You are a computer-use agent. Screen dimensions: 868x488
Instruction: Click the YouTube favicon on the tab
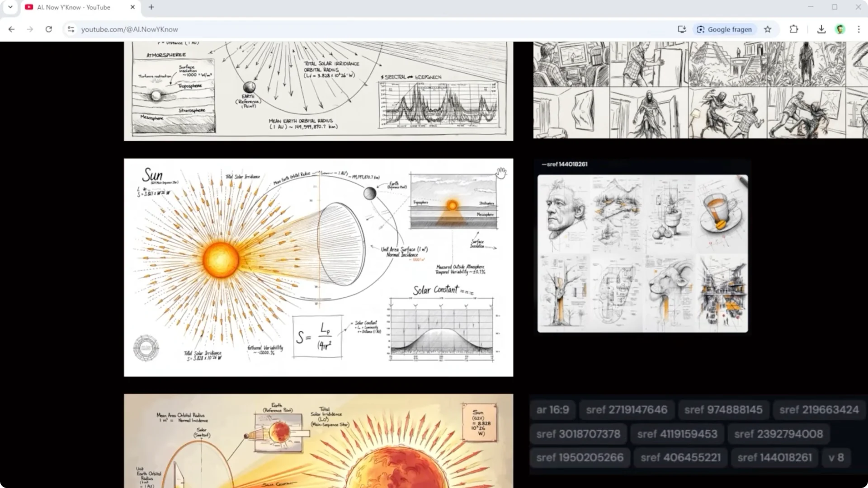pyautogui.click(x=29, y=7)
